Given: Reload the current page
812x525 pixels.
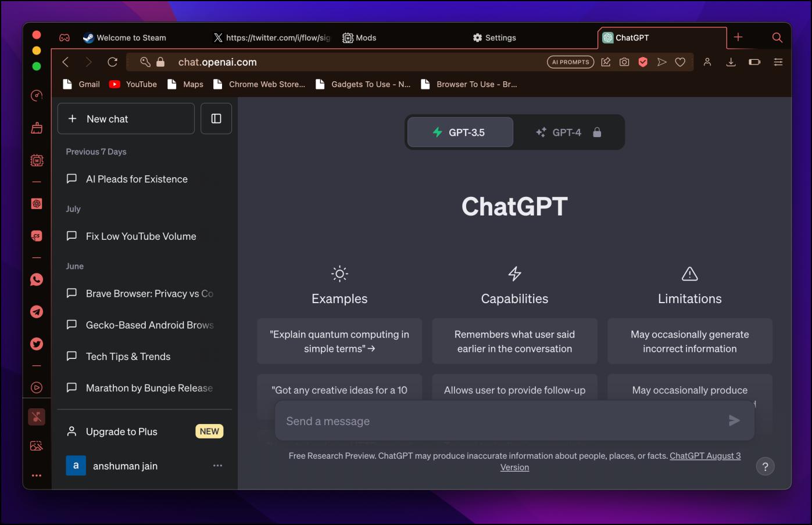Looking at the screenshot, I should point(113,62).
